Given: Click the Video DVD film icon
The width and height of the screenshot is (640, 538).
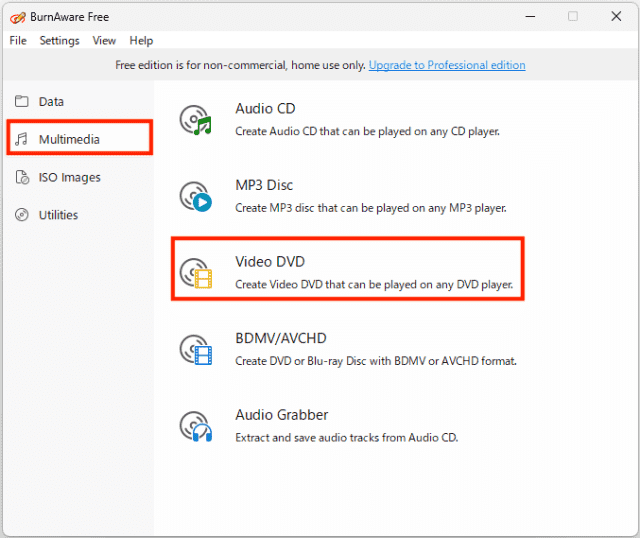Looking at the screenshot, I should pos(196,273).
